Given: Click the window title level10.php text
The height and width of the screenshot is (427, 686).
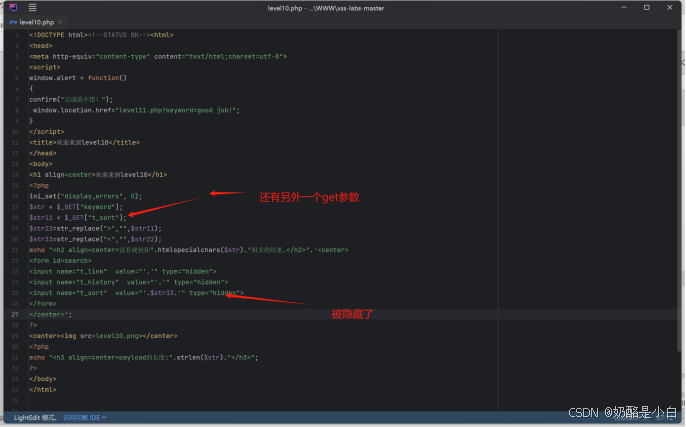Looking at the screenshot, I should pyautogui.click(x=326, y=8).
